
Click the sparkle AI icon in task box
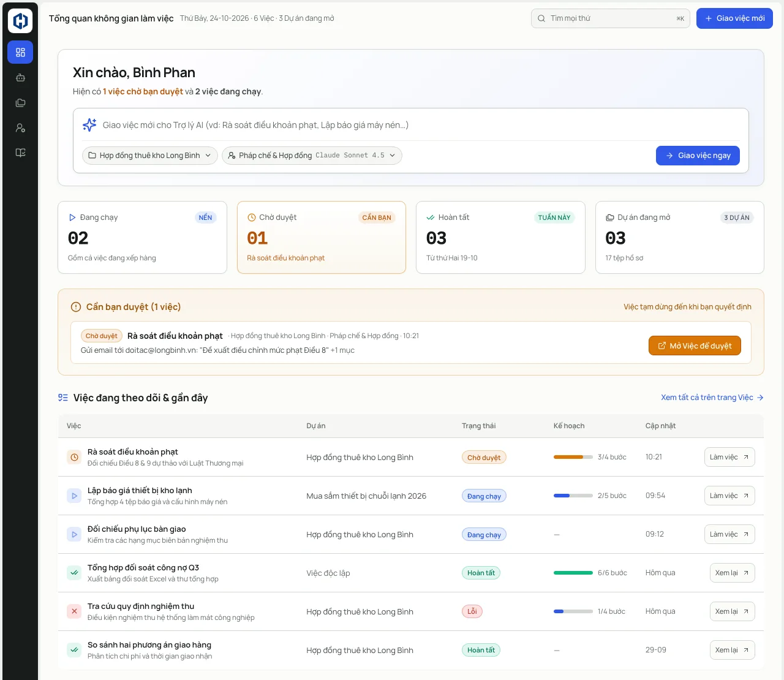pos(89,125)
